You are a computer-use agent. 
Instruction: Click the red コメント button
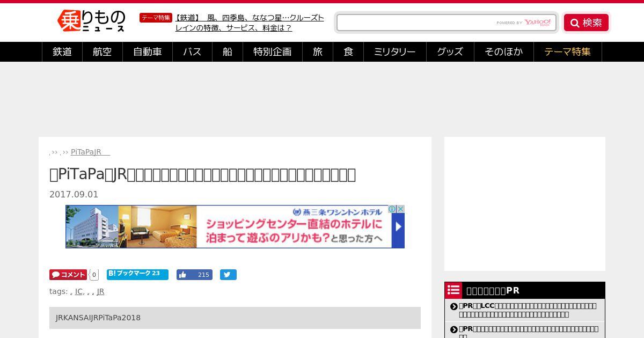pyautogui.click(x=68, y=275)
